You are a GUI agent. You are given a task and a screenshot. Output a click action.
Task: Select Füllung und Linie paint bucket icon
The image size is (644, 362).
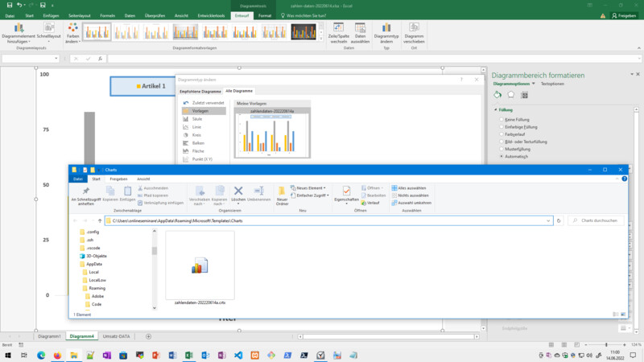[497, 95]
